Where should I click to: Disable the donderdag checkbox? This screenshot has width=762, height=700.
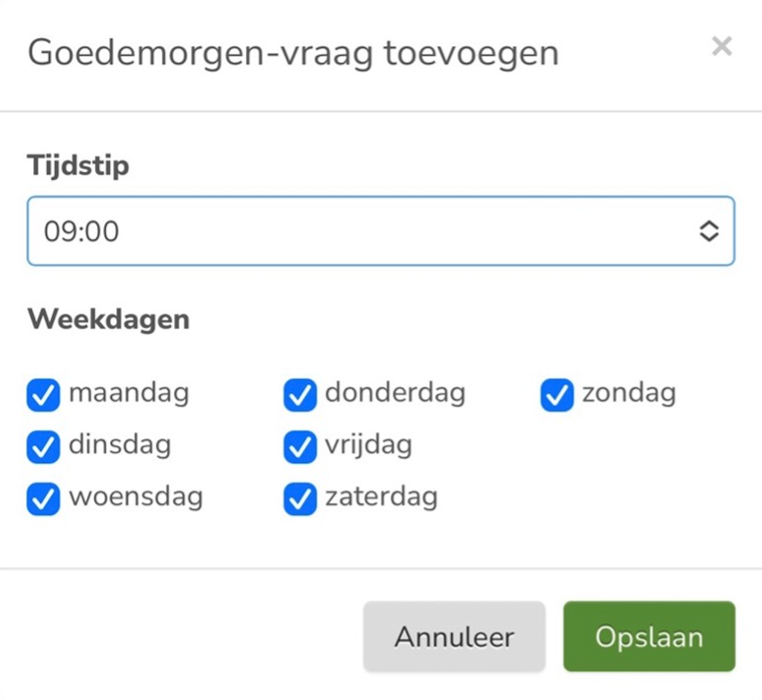(300, 395)
